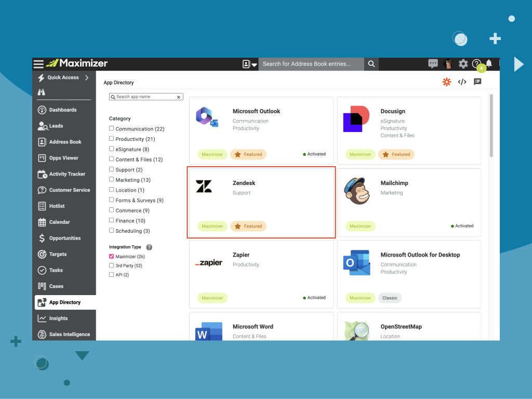Check the Commerce (9) category

click(111, 210)
